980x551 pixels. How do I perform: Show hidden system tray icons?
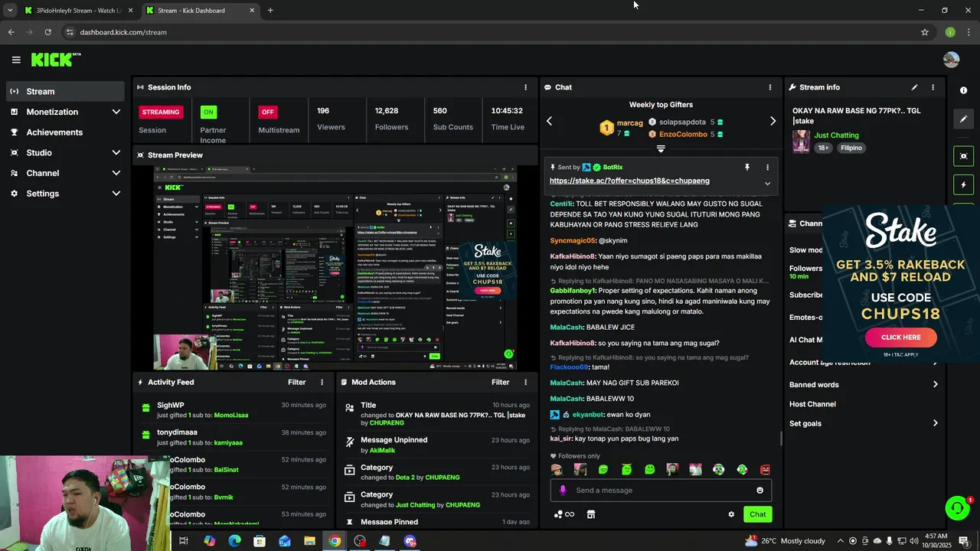[841, 541]
